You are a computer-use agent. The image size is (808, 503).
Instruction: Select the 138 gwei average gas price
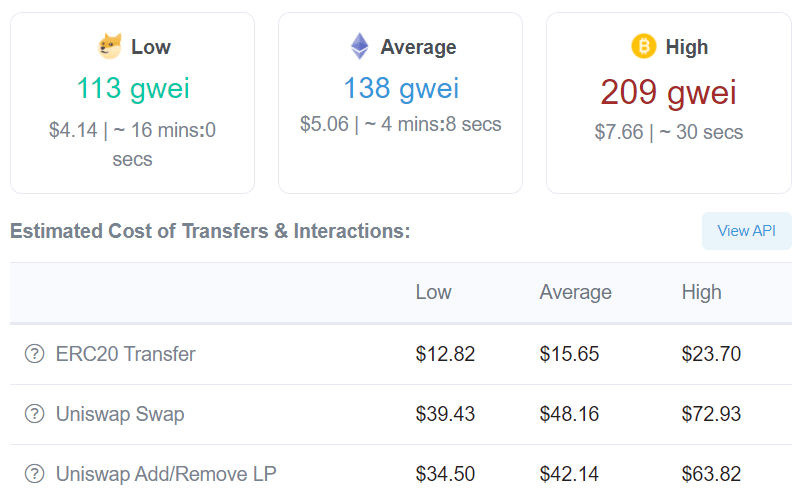coord(401,88)
